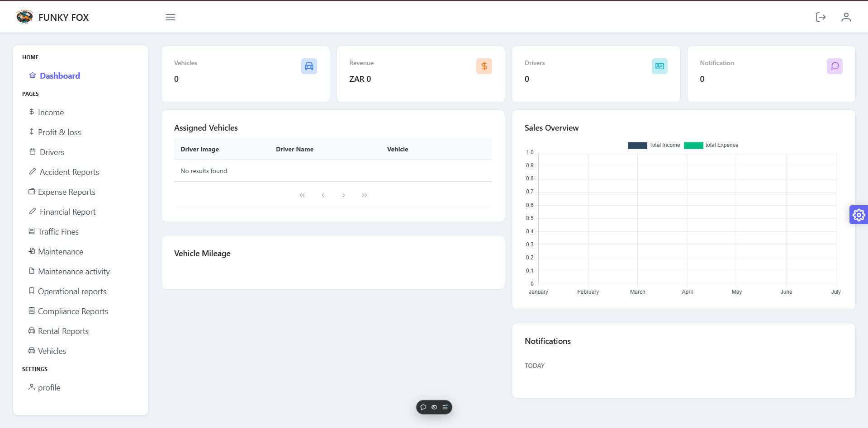868x428 pixels.
Task: Click the speech bubble icon on the Notification card
Action: [x=835, y=66]
